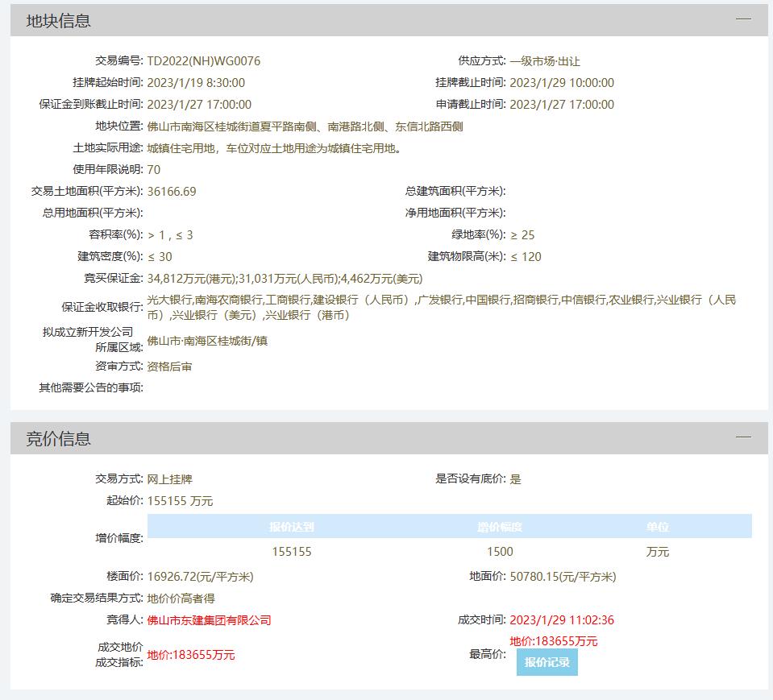Click transaction number TD2022(NH)WG0076
773x700 pixels.
(204, 61)
